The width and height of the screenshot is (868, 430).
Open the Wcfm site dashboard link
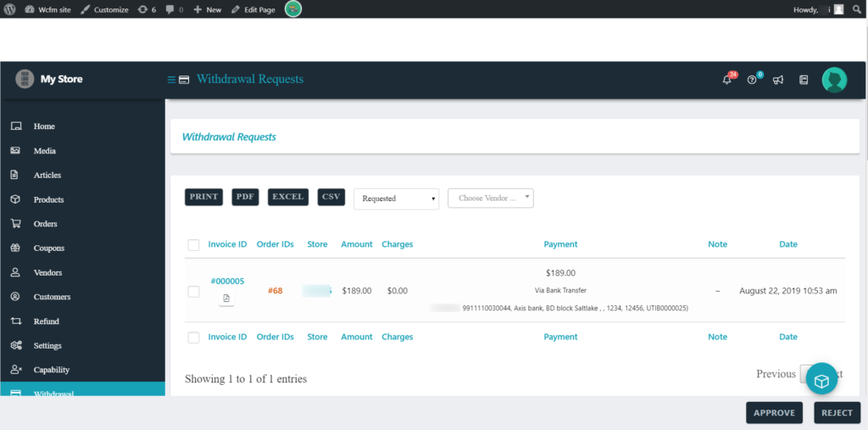click(47, 9)
